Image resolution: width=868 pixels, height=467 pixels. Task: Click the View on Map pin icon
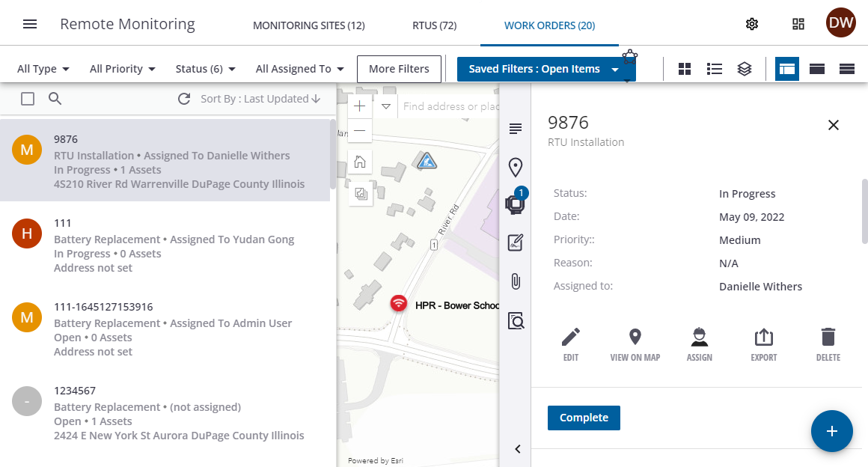coord(635,338)
